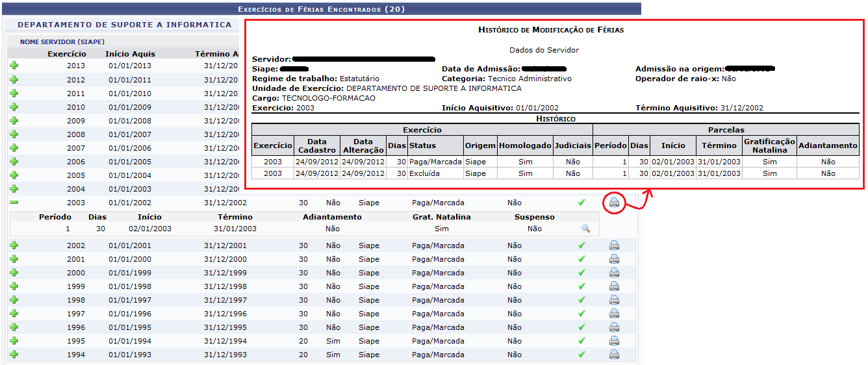Viewport: 868px width, 365px height.
Task: Click green checkmark in 1995 row
Action: tap(581, 341)
